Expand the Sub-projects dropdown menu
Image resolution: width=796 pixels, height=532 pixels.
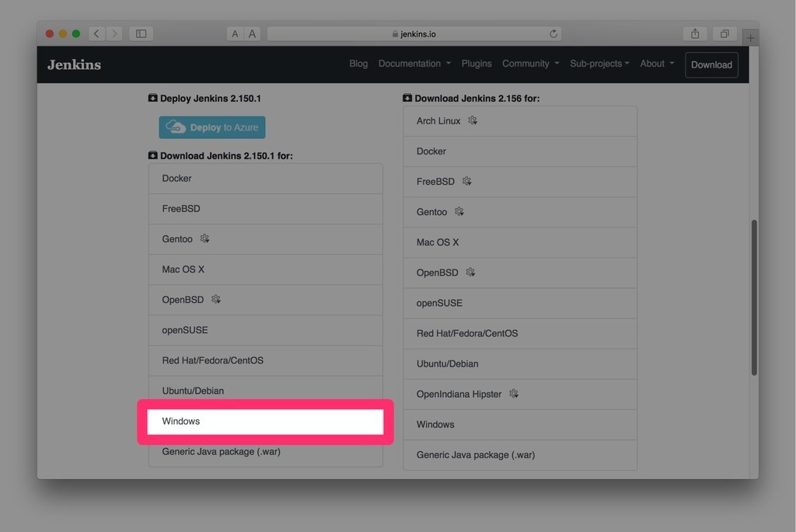point(599,64)
